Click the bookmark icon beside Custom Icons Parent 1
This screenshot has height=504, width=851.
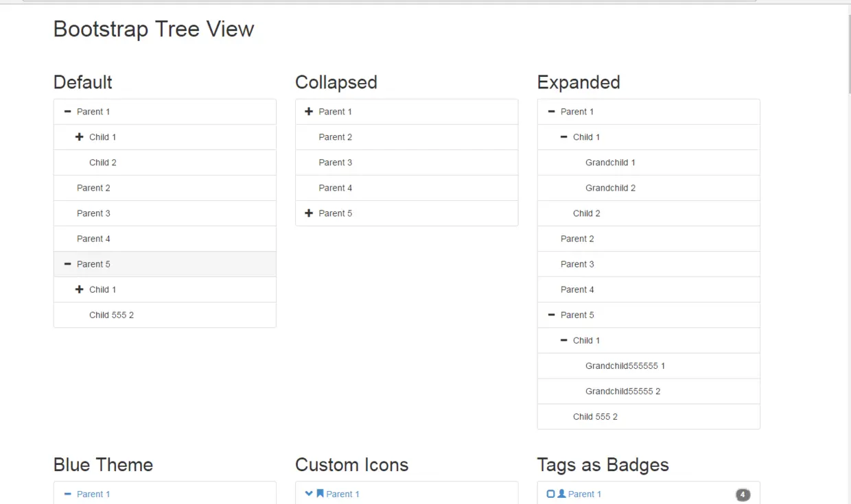click(x=320, y=494)
